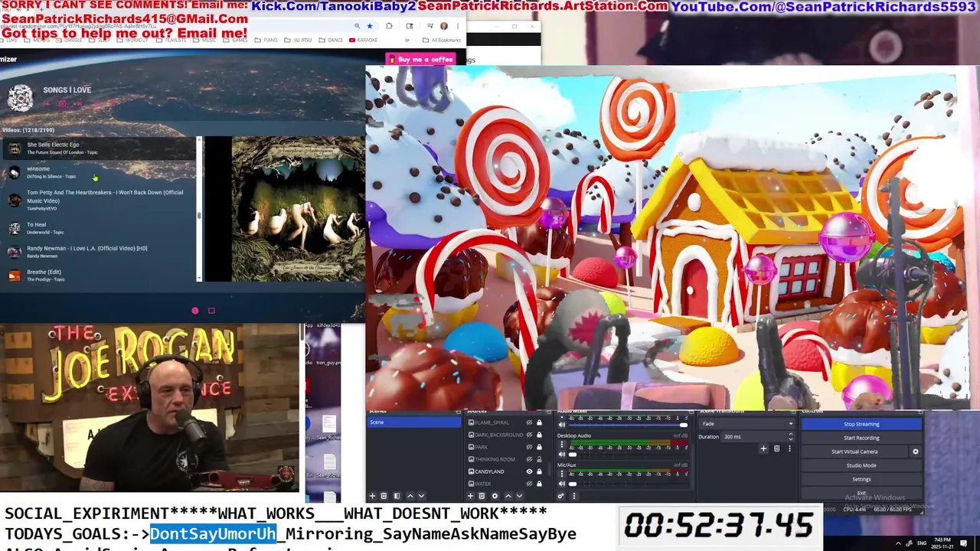Open All Bookmarks folder
The image size is (980, 551).
pyautogui.click(x=442, y=40)
